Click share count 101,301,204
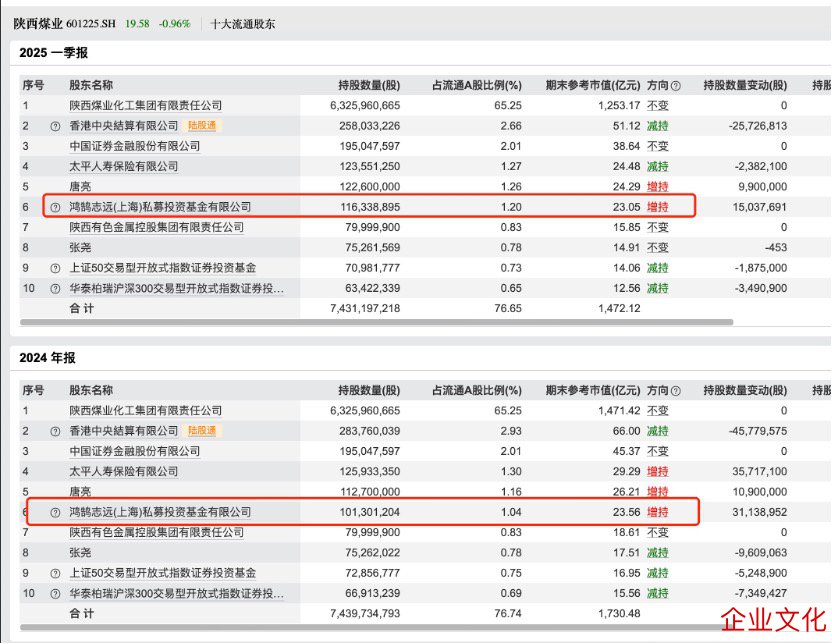Viewport: 832px width, 644px height. click(370, 512)
